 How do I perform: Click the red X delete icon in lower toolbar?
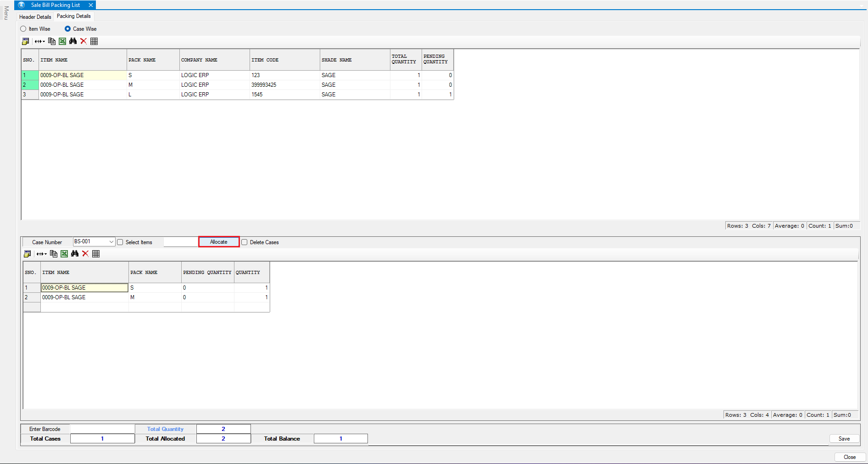pyautogui.click(x=85, y=254)
